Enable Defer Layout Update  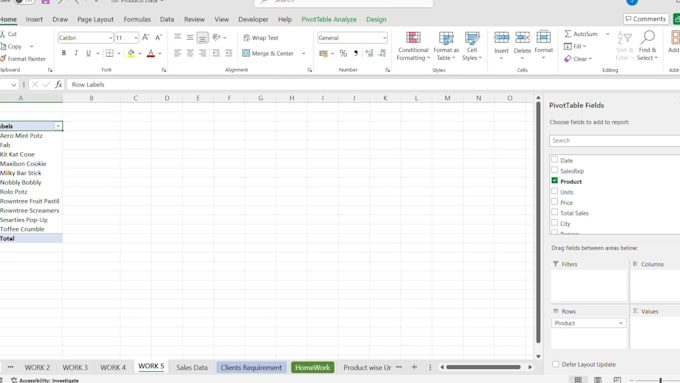(x=556, y=364)
